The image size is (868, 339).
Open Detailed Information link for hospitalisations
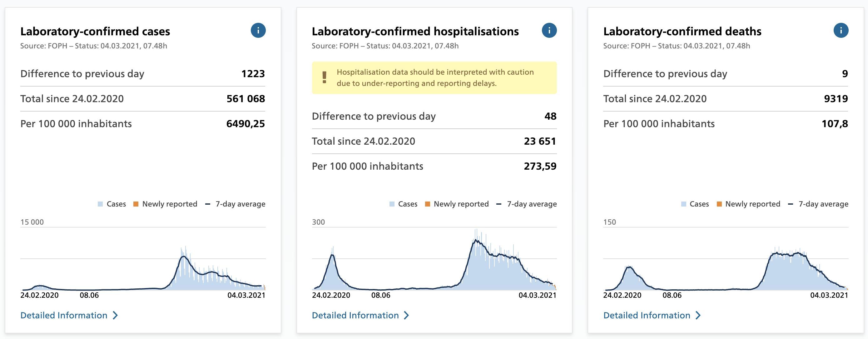point(355,316)
